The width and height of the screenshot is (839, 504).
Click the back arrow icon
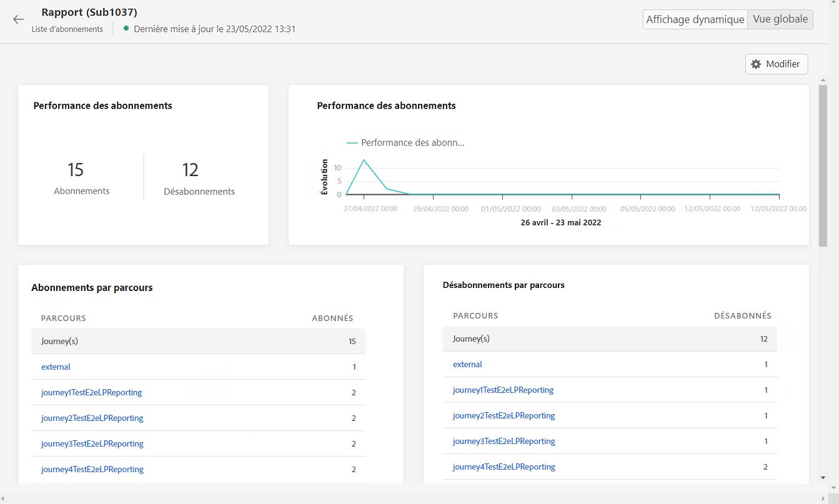18,19
